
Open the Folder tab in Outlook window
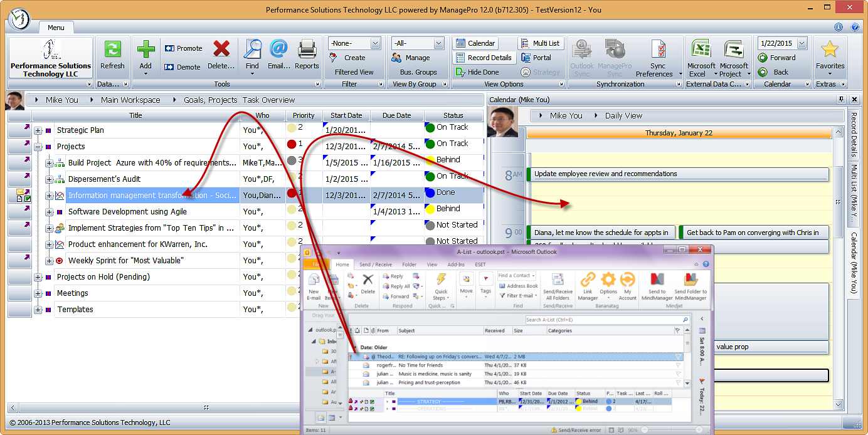[x=409, y=265]
